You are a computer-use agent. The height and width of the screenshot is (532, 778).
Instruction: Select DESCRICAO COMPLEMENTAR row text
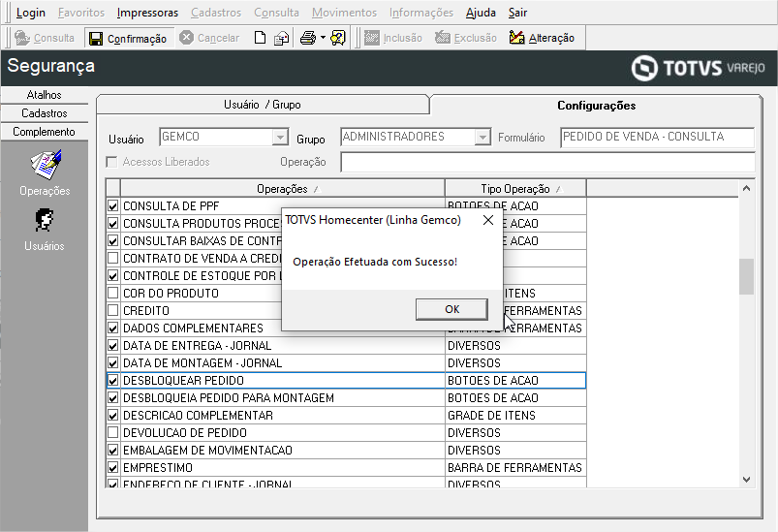click(x=198, y=416)
